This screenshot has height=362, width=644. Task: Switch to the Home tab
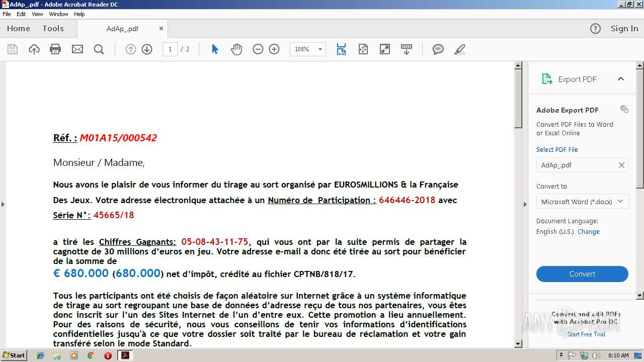point(19,29)
